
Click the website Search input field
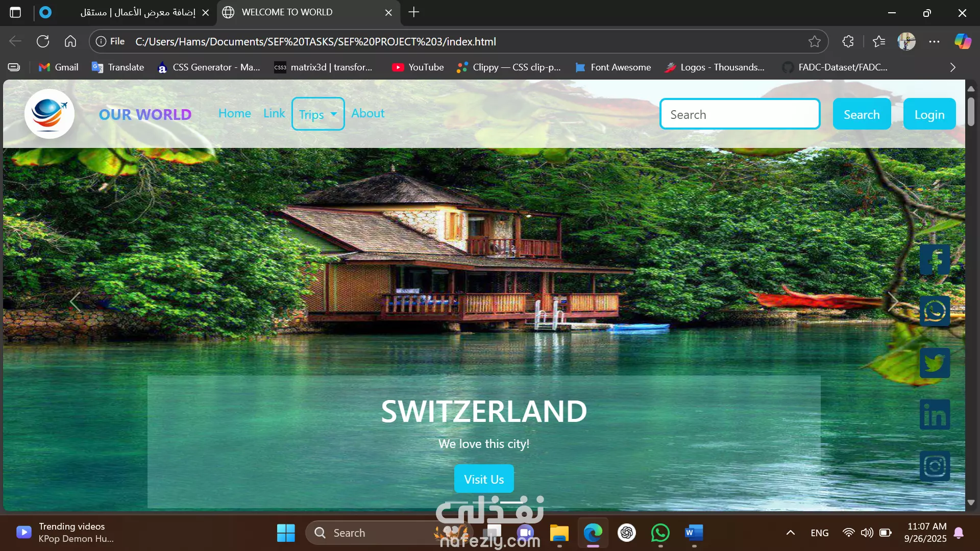coord(740,114)
